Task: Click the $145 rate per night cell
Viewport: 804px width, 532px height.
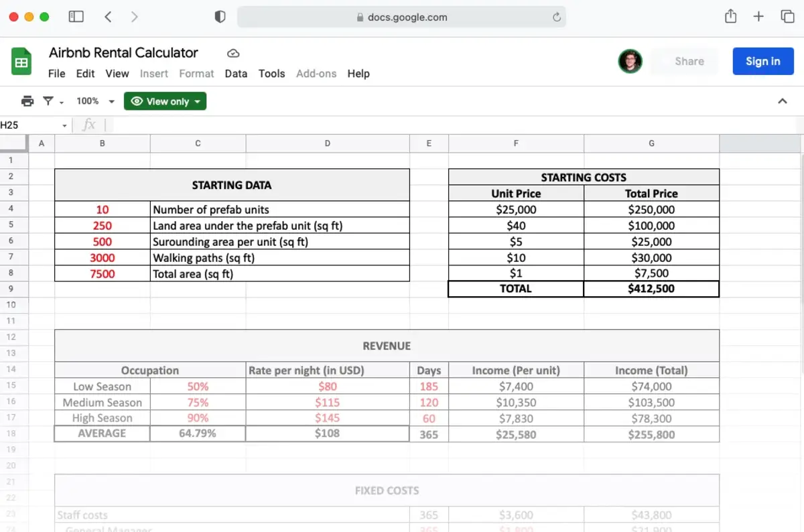Action: click(x=328, y=418)
